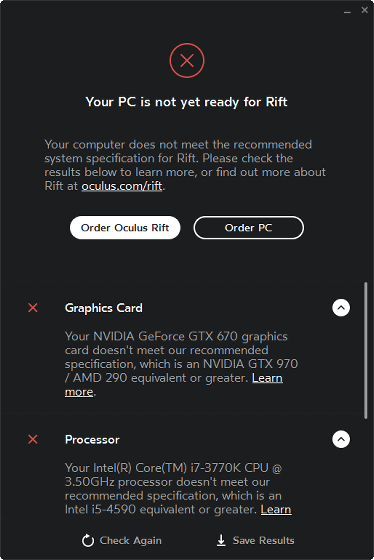The width and height of the screenshot is (374, 560).
Task: Click the vertical results scrollbar
Action: point(365,350)
